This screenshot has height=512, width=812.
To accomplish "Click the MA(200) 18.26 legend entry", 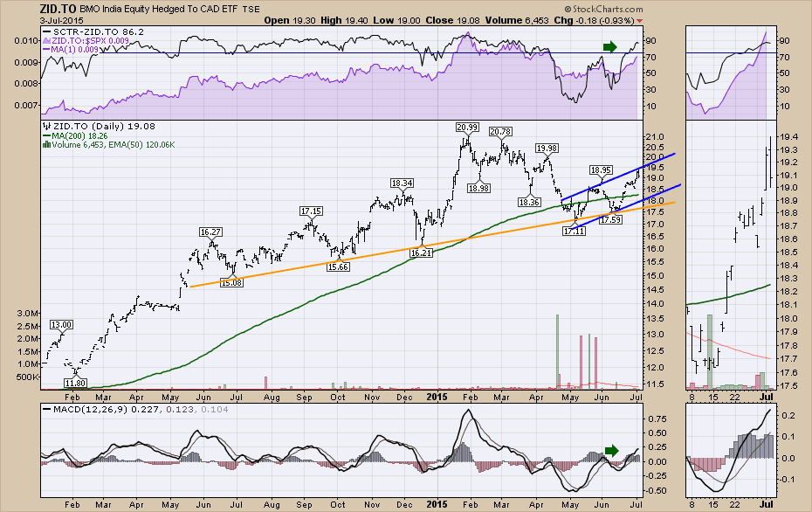I will pos(76,135).
